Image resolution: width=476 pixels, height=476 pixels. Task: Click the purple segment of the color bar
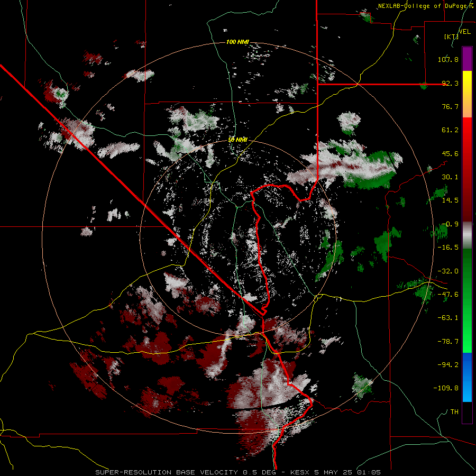pyautogui.click(x=467, y=59)
